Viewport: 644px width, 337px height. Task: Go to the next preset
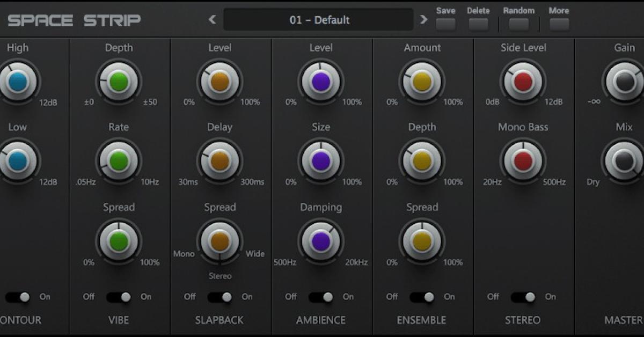pos(423,19)
